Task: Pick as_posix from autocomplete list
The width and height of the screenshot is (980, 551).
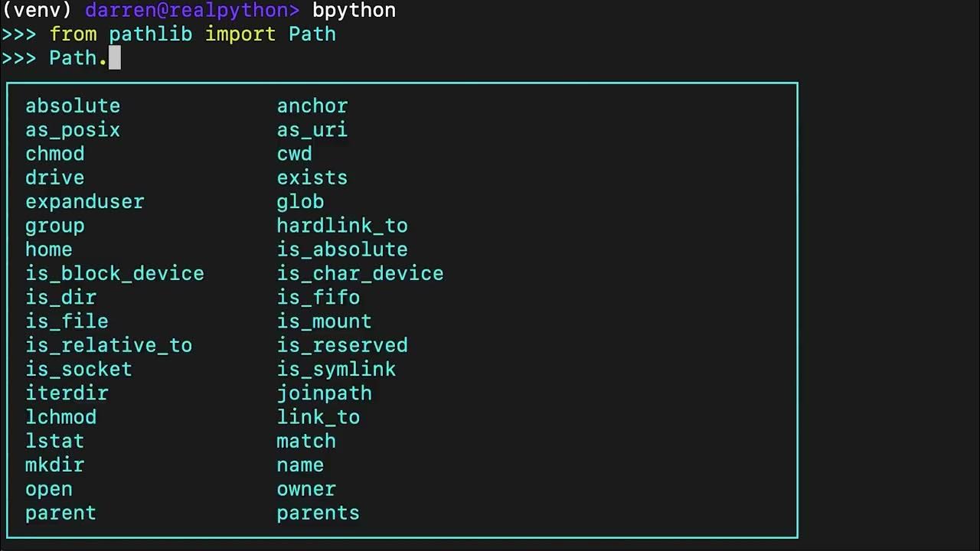Action: click(73, 130)
